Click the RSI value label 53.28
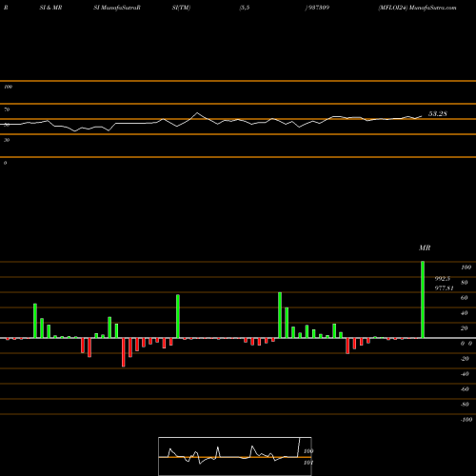The width and height of the screenshot is (476, 476). coord(438,113)
